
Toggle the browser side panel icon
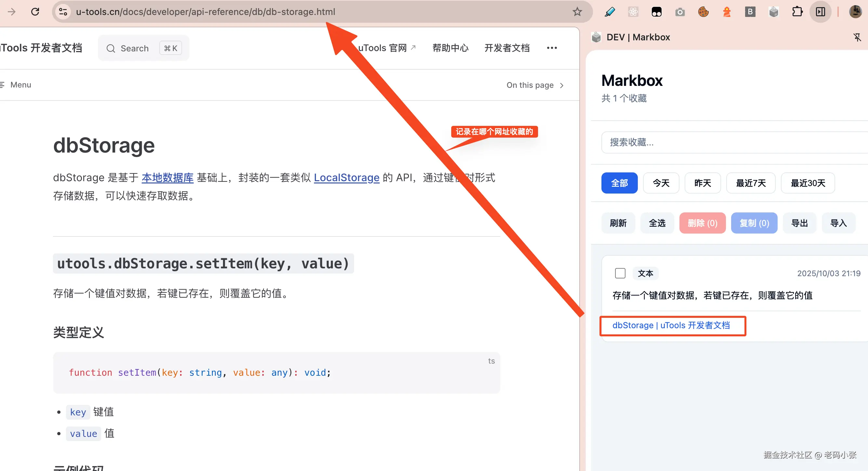coord(820,12)
